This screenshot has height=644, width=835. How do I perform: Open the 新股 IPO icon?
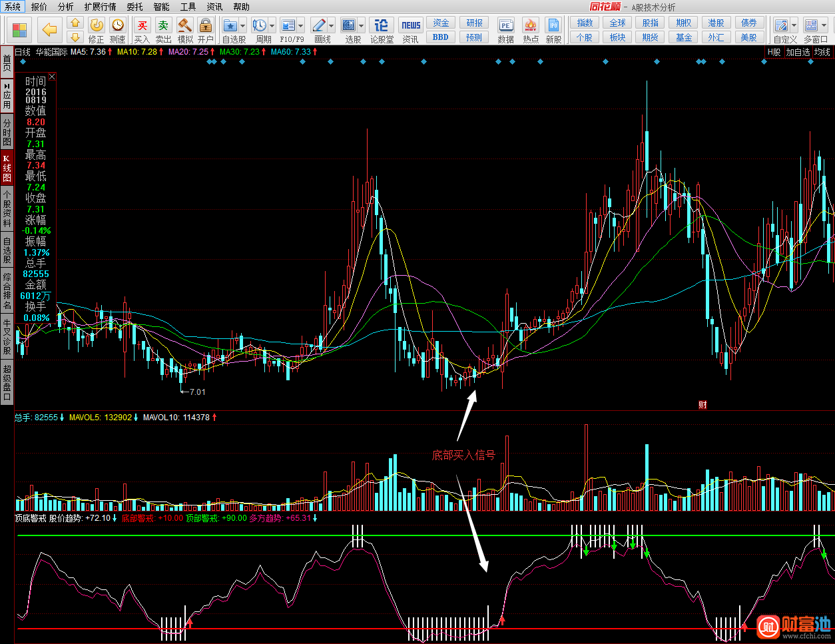[x=553, y=25]
